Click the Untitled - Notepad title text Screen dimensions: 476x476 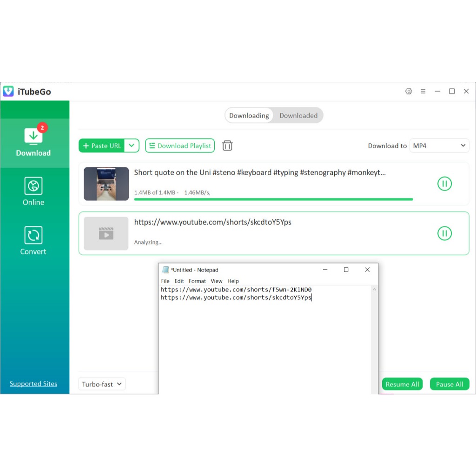click(x=195, y=270)
